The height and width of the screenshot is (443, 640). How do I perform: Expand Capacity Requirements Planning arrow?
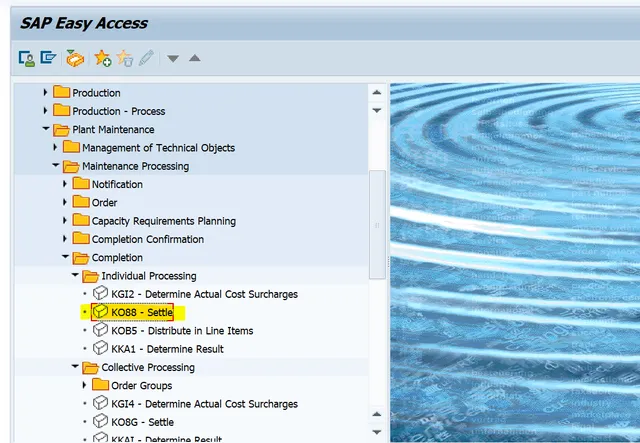pyautogui.click(x=65, y=220)
